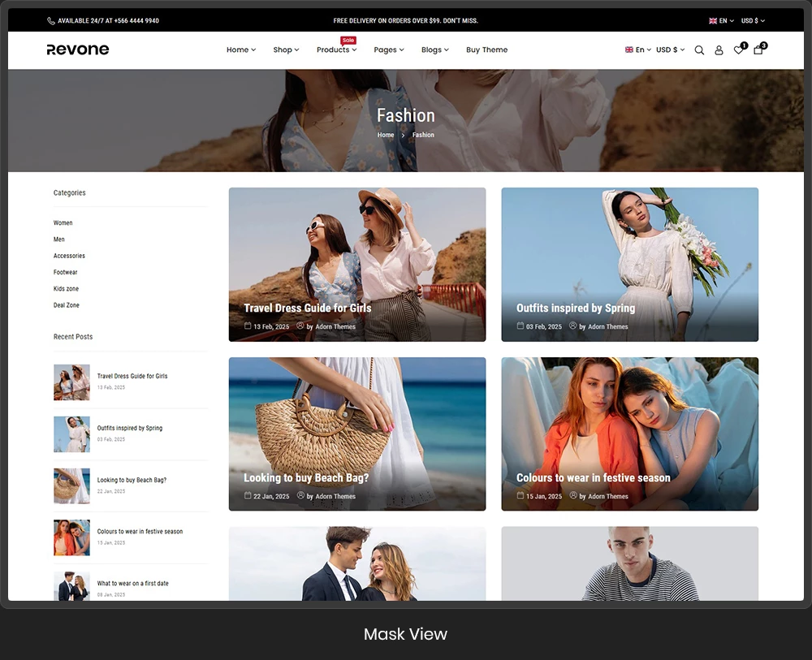
Task: Click the phone icon in top bar
Action: pos(51,21)
